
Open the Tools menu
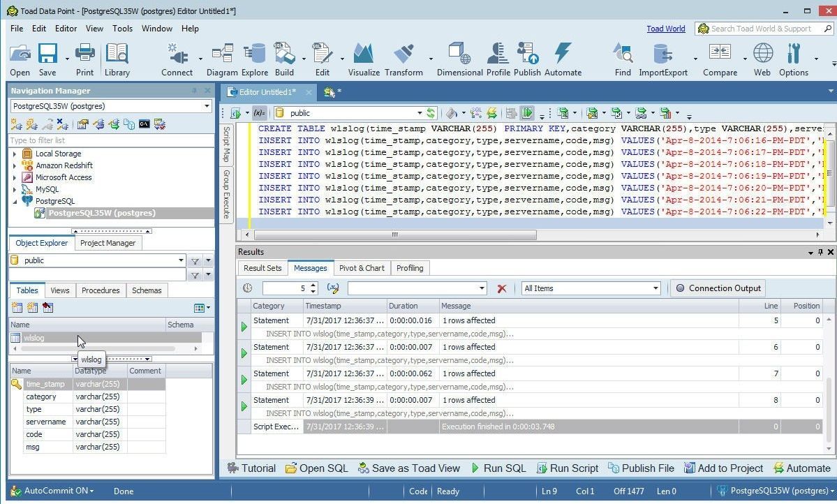coord(122,29)
